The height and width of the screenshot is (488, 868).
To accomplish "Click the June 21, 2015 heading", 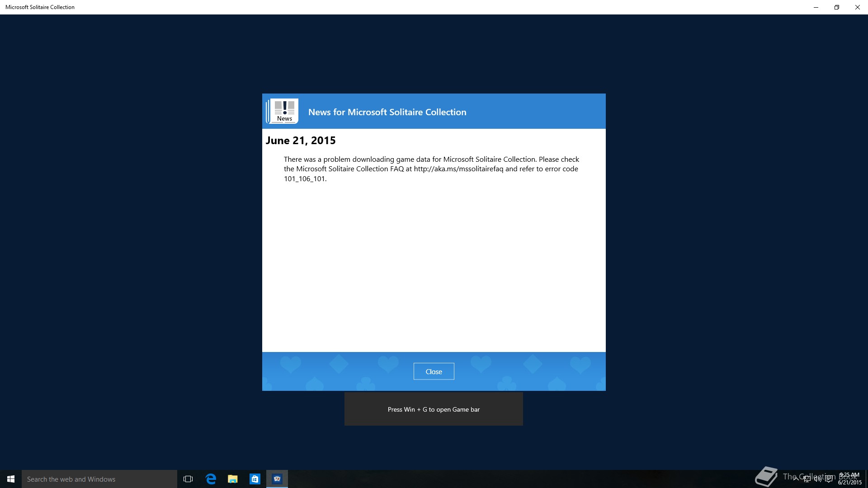I will point(301,141).
